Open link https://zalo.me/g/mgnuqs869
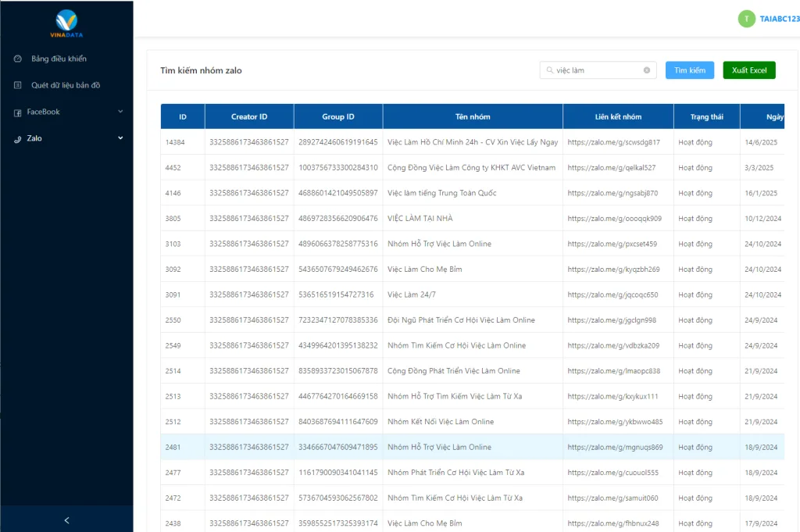Image resolution: width=800 pixels, height=532 pixels. [615, 448]
